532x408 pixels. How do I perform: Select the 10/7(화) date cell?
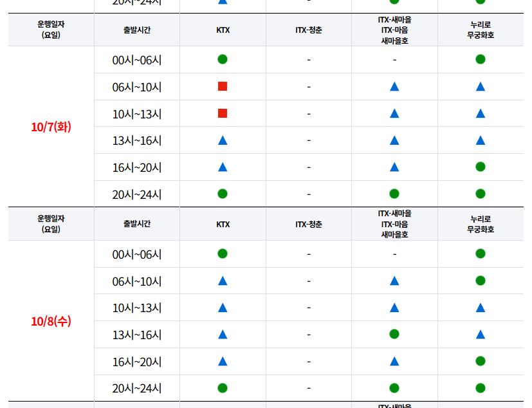click(x=51, y=127)
